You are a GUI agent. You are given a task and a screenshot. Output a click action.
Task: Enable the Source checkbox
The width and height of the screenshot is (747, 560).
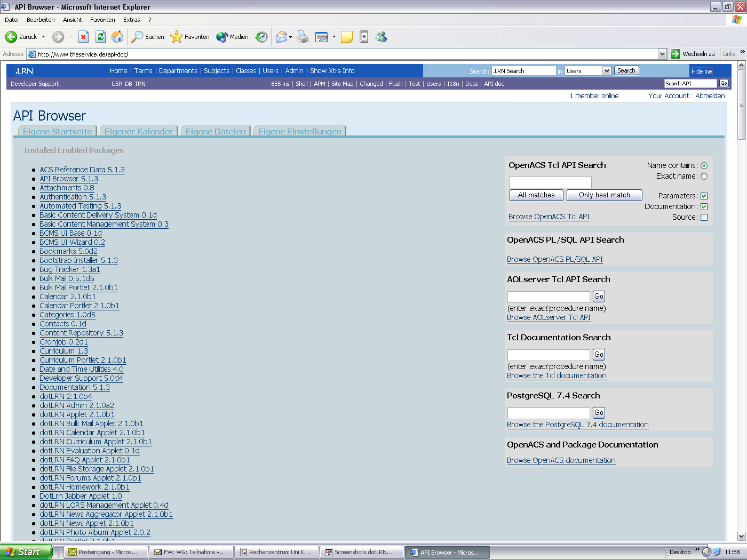(x=704, y=217)
